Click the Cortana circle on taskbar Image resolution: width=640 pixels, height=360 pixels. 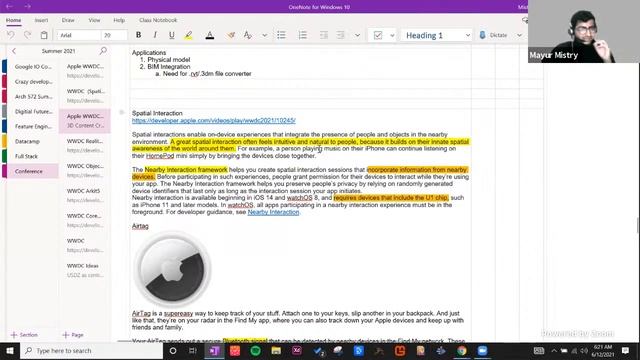173,351
